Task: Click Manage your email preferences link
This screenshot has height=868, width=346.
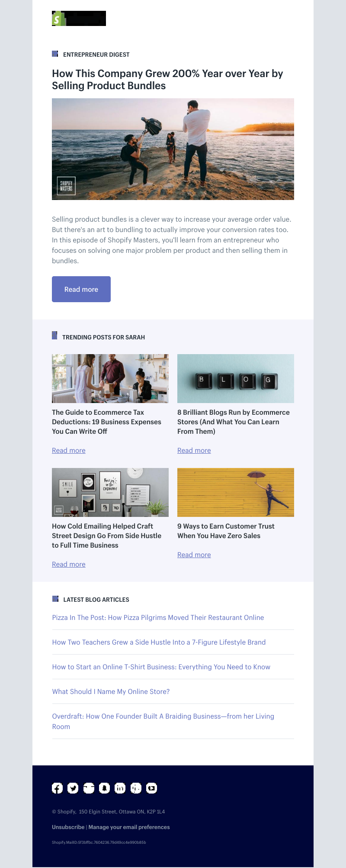Action: click(x=129, y=827)
